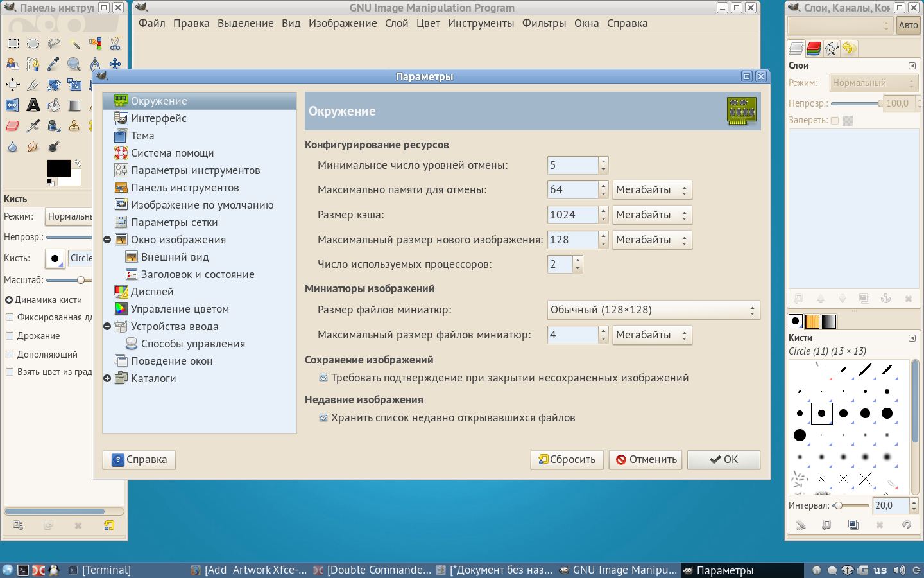The width and height of the screenshot is (924, 578).
Task: Select the Rotate tool
Action: [54, 85]
